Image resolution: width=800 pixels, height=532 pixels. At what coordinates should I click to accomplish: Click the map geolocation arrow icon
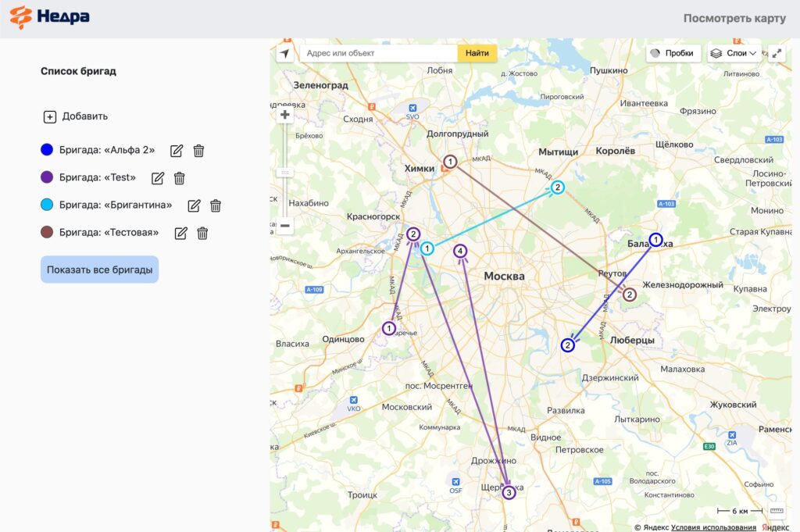[x=284, y=53]
